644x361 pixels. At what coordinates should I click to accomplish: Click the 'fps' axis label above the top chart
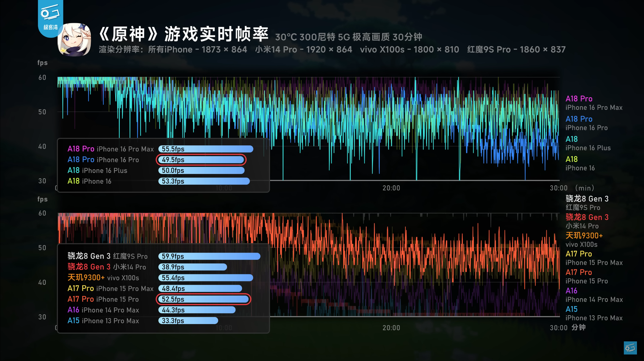click(43, 63)
